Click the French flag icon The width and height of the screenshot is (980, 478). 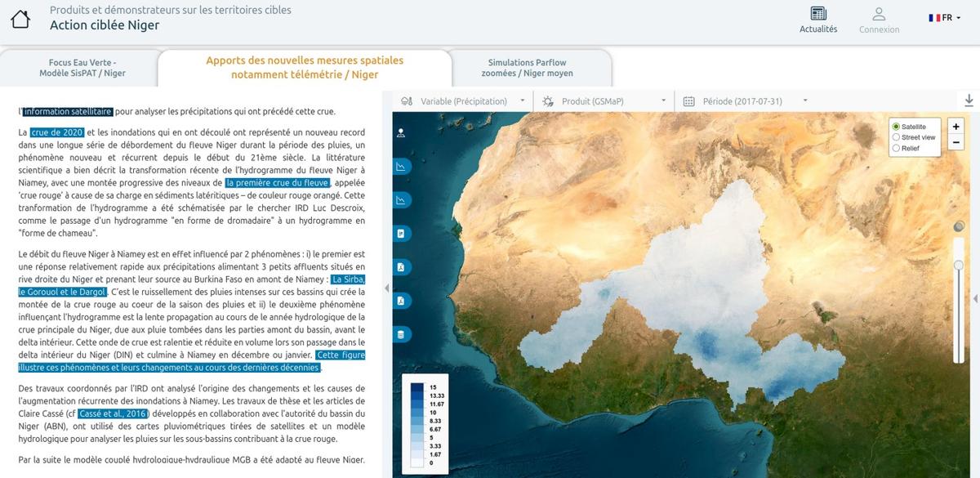pyautogui.click(x=934, y=18)
